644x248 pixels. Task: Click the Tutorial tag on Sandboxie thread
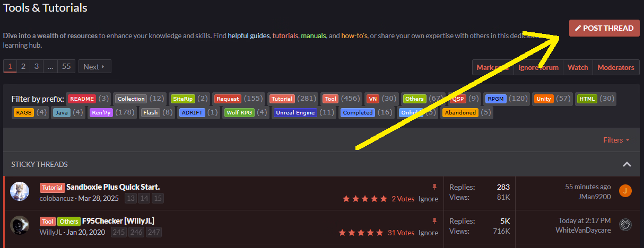point(52,187)
